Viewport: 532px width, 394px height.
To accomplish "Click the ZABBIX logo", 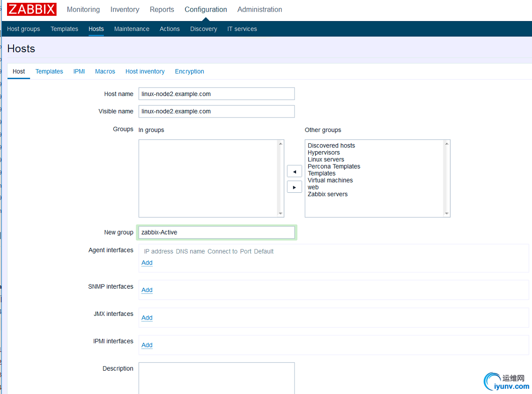I will coord(31,9).
